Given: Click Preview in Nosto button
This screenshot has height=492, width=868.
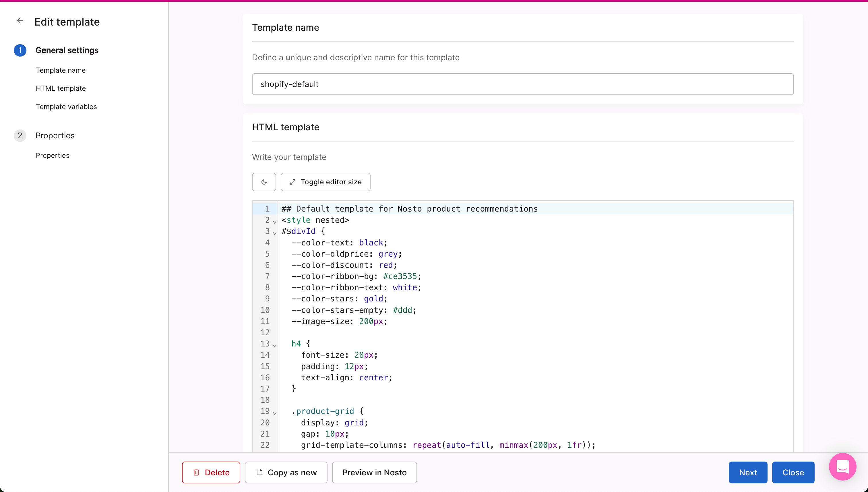Looking at the screenshot, I should 374,472.
